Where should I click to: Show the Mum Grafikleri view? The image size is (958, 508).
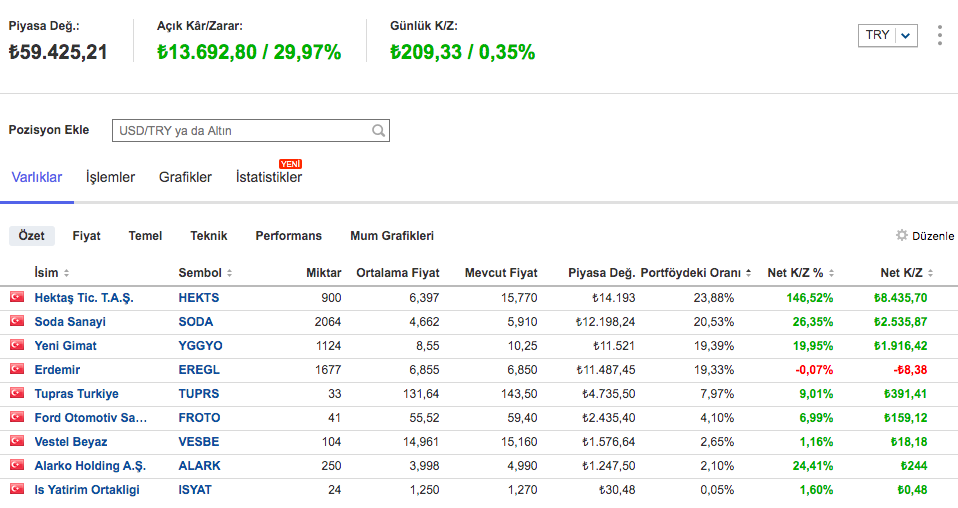391,236
